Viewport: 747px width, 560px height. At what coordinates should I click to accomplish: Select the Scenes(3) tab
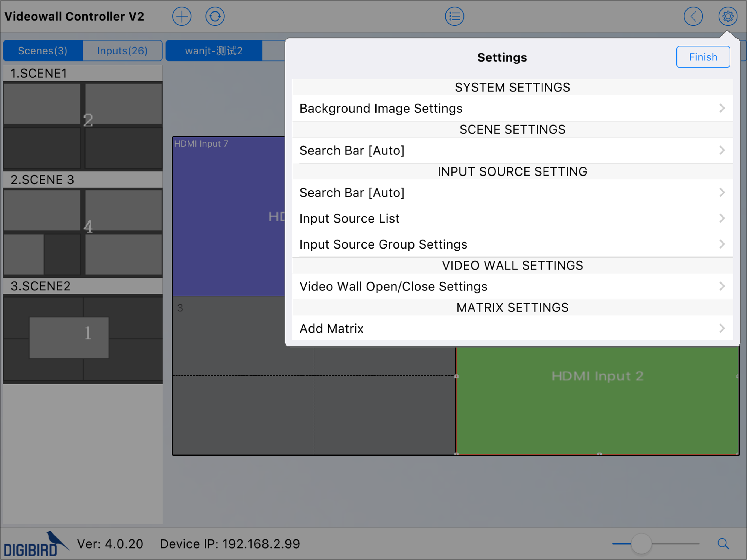tap(43, 51)
